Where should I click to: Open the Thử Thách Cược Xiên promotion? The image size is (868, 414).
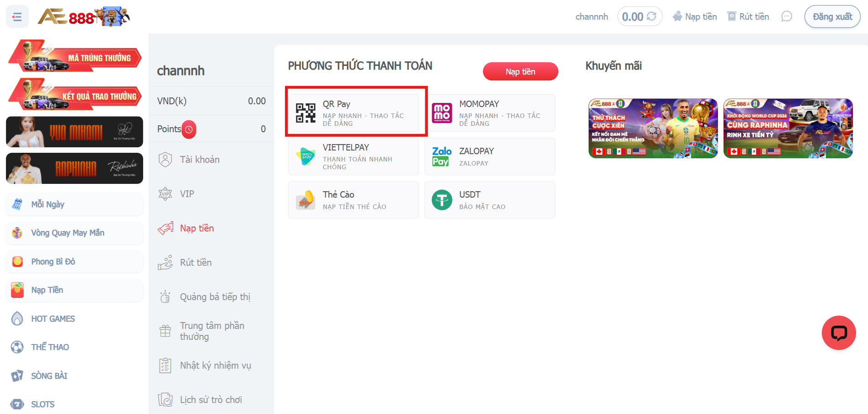(x=653, y=129)
